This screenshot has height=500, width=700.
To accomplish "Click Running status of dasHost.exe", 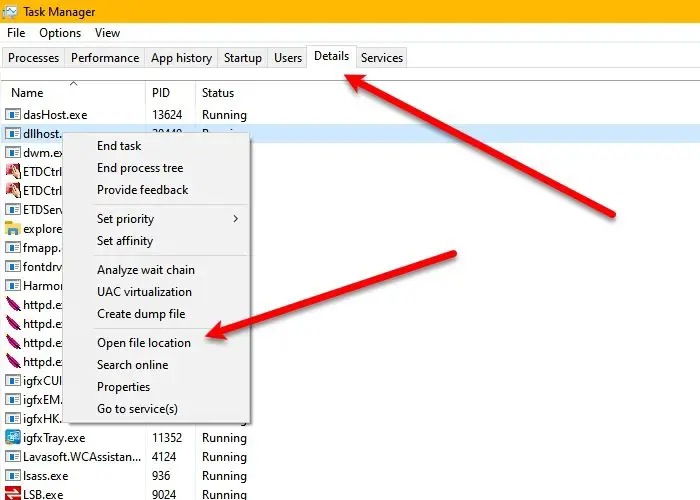I will tap(224, 115).
